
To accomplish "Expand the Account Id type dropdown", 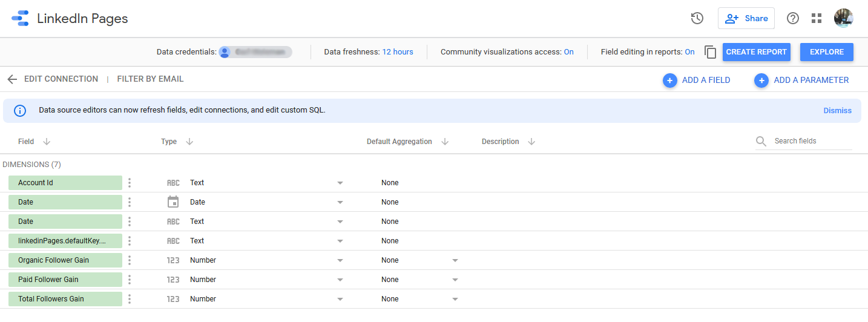I will point(340,183).
